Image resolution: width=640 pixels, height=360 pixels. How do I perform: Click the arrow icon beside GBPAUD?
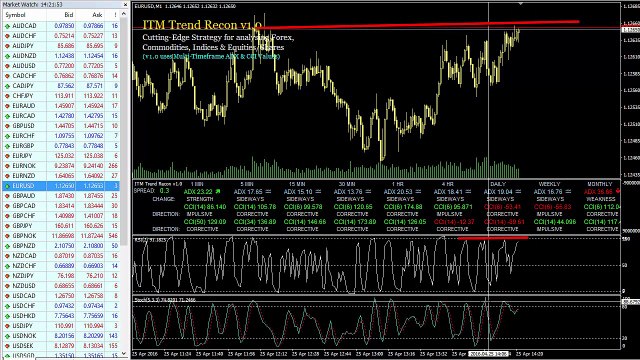pos(7,196)
